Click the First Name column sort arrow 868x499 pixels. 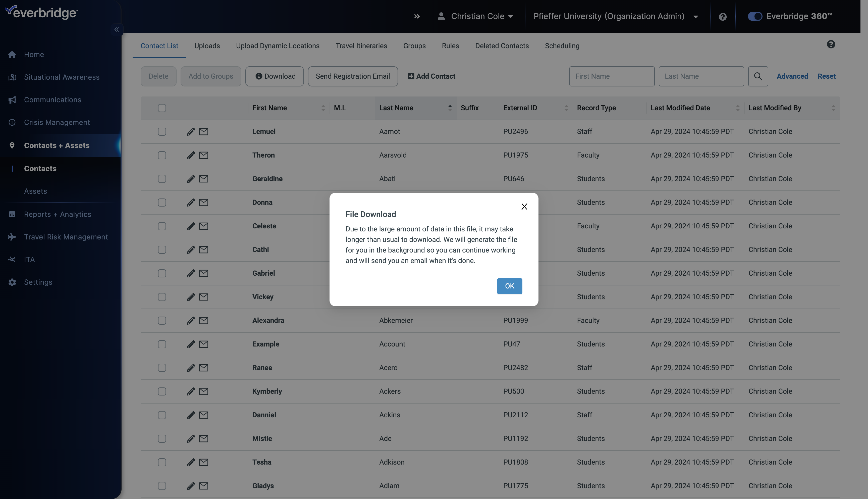click(x=322, y=108)
